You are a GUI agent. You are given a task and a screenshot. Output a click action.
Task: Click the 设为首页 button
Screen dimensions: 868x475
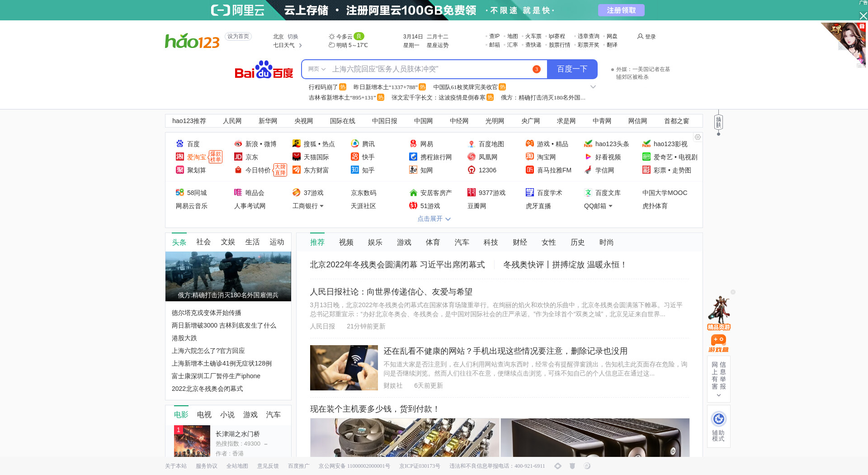pos(238,37)
